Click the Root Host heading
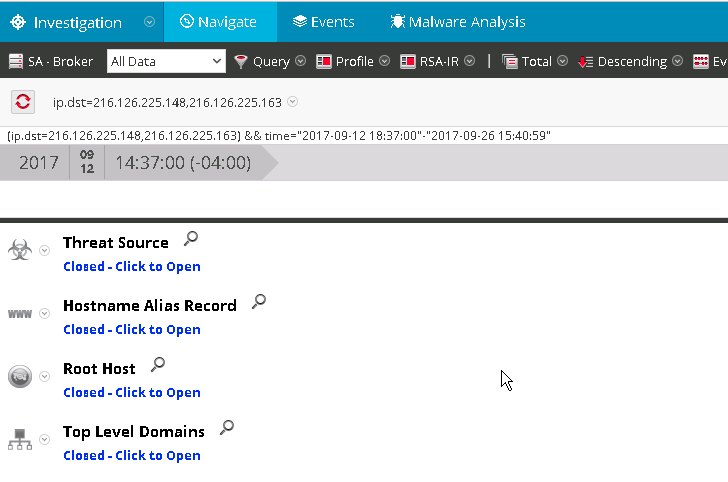Image resolution: width=728 pixels, height=482 pixels. click(x=99, y=369)
